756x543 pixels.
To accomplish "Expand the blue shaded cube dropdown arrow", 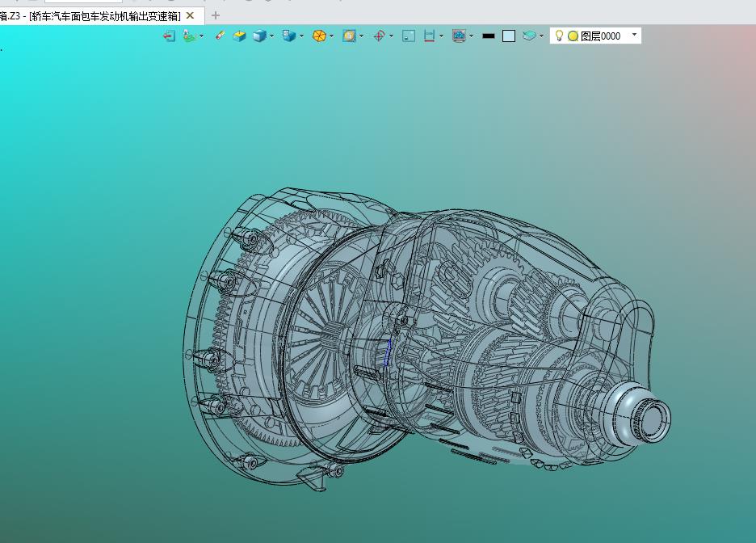I will (x=271, y=36).
